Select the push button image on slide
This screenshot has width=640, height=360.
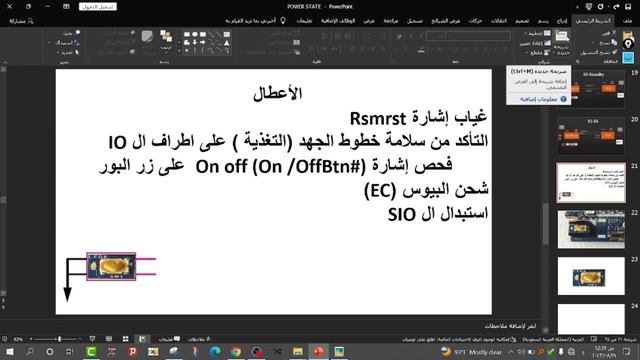[111, 267]
